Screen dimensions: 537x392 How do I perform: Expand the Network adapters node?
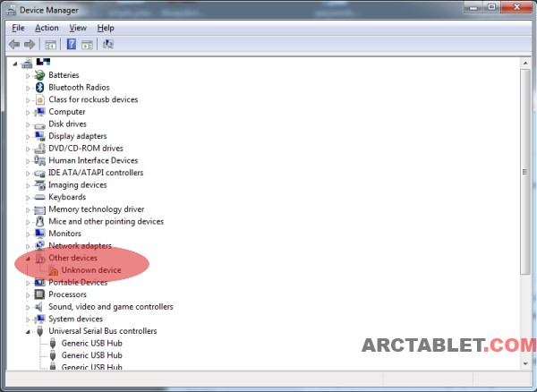(x=28, y=245)
